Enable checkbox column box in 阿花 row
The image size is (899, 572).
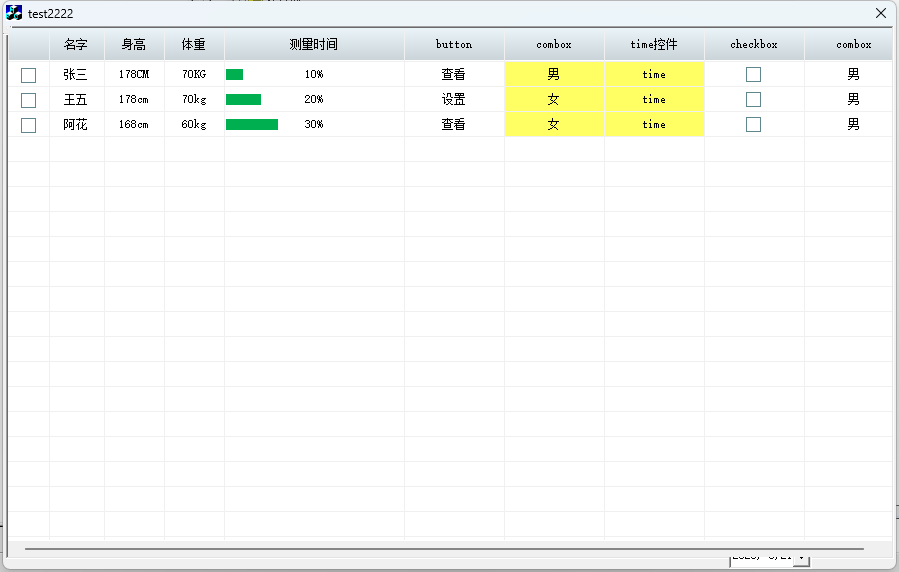pyautogui.click(x=753, y=124)
